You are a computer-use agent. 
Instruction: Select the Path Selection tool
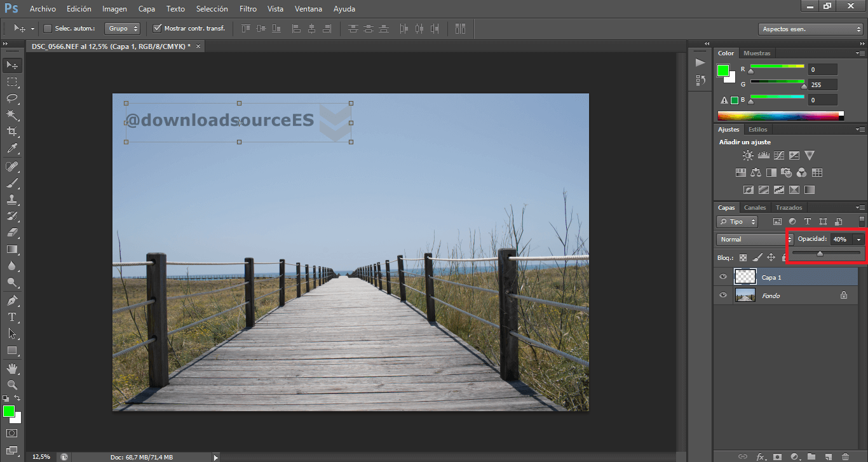tap(12, 333)
